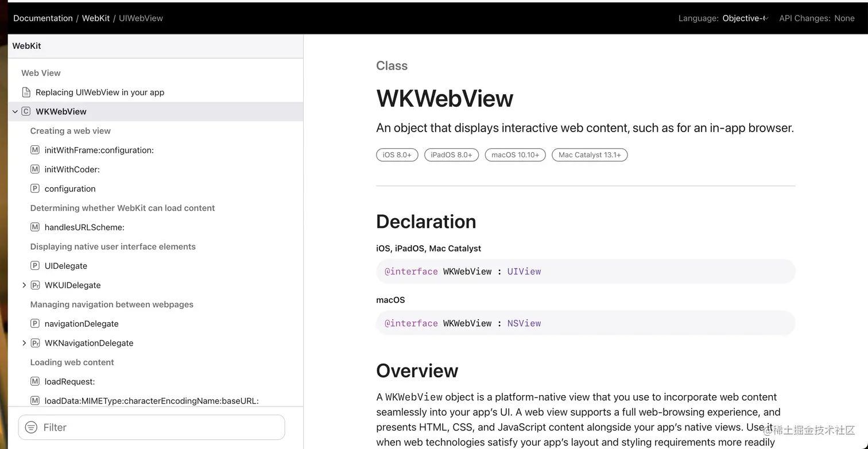Open loadRequest: in the sidebar
Viewport: 868px width, 449px height.
coord(69,381)
